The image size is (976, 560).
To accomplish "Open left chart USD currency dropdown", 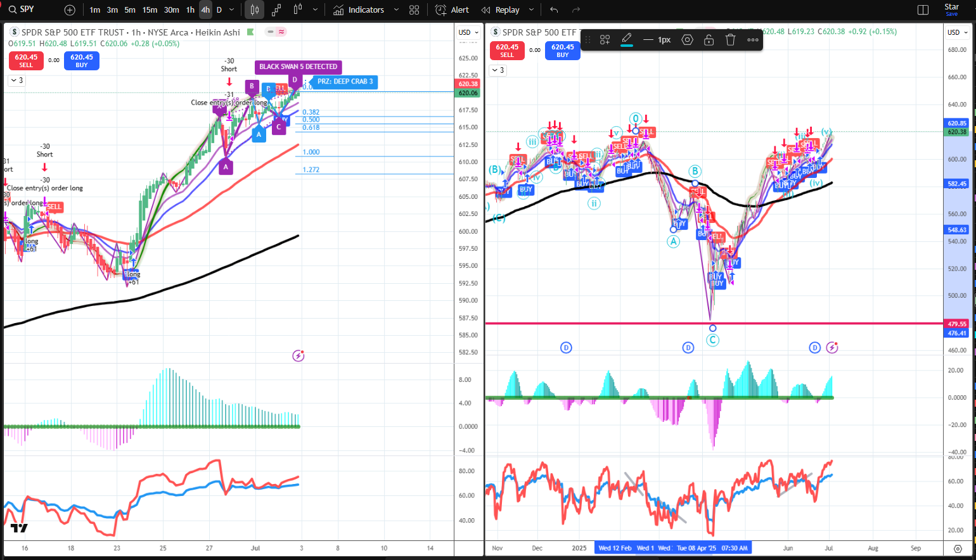I will (469, 32).
